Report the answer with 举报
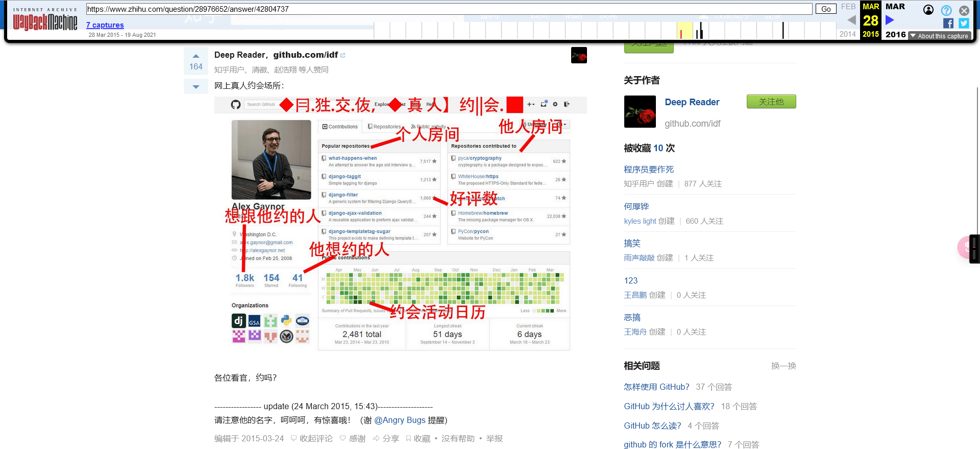 (x=494, y=439)
